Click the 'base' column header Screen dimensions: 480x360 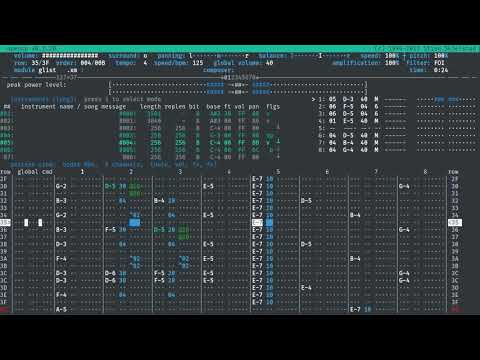click(x=213, y=107)
